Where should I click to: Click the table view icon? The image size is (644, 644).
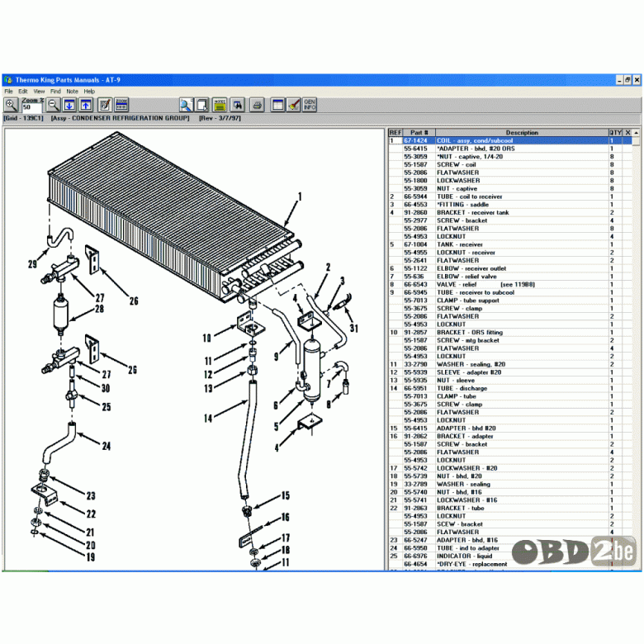(277, 105)
